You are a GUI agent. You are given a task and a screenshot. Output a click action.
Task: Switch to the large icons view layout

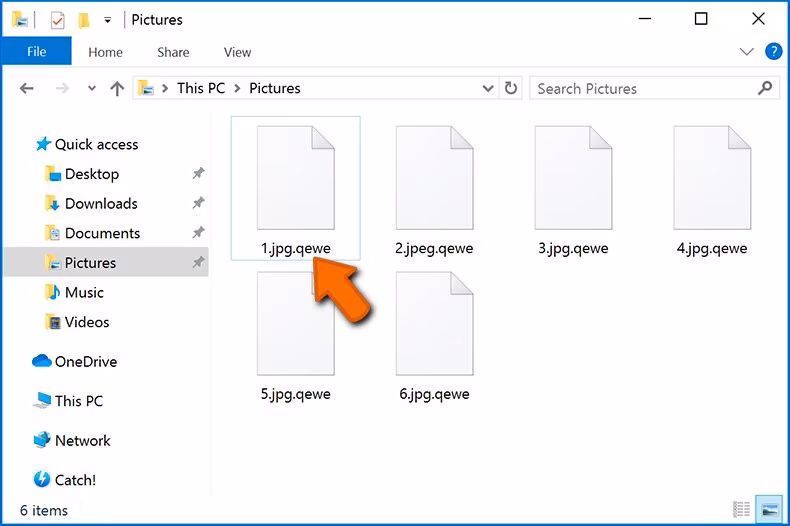[768, 510]
